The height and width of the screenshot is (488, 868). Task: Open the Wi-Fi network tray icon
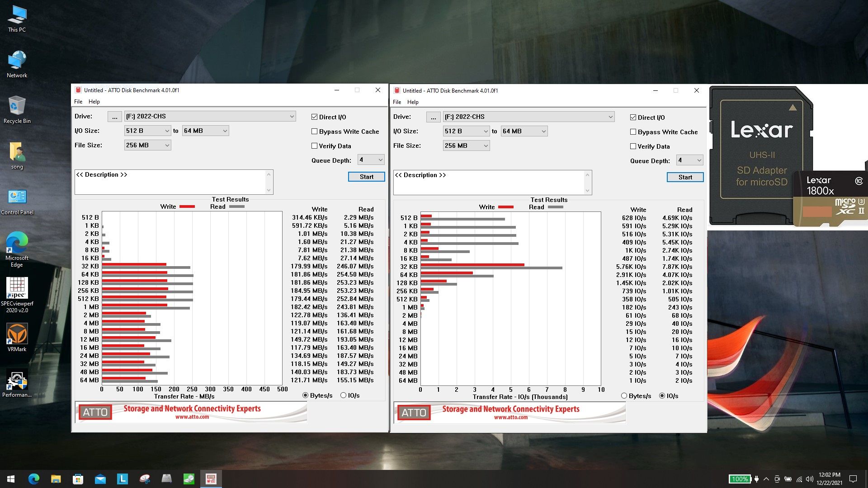pyautogui.click(x=799, y=479)
